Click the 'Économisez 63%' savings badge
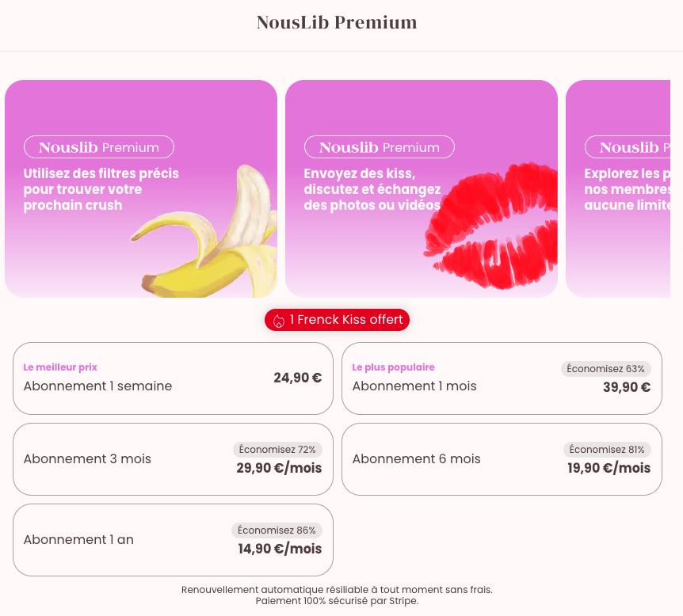Viewport: 683px width, 616px height. [606, 369]
